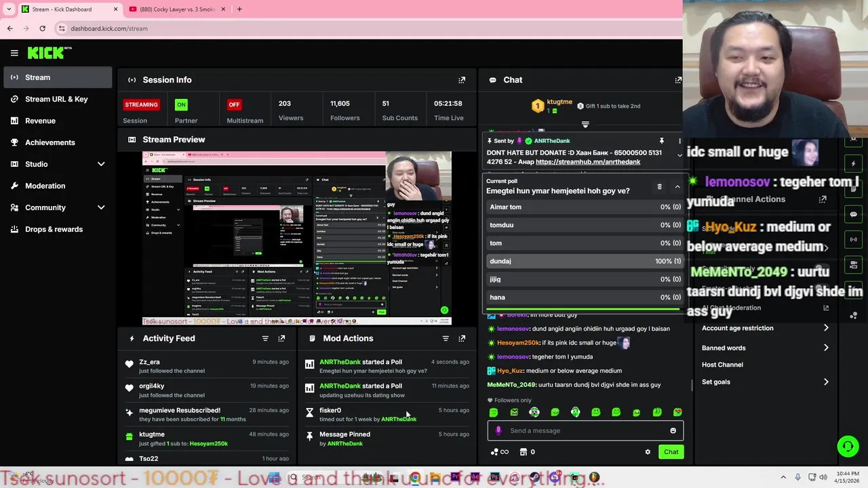The height and width of the screenshot is (488, 868).
Task: Open pinned message three-dot menu
Action: pyautogui.click(x=679, y=141)
